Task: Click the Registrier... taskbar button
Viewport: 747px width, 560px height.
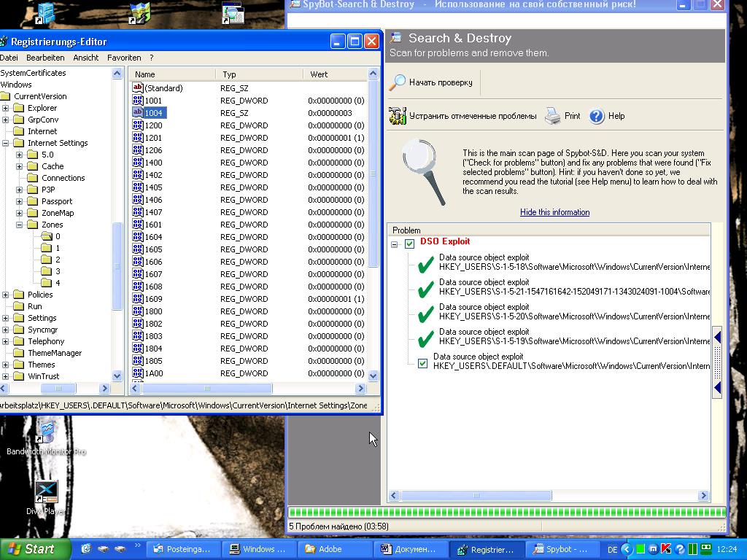Action: tap(487, 549)
